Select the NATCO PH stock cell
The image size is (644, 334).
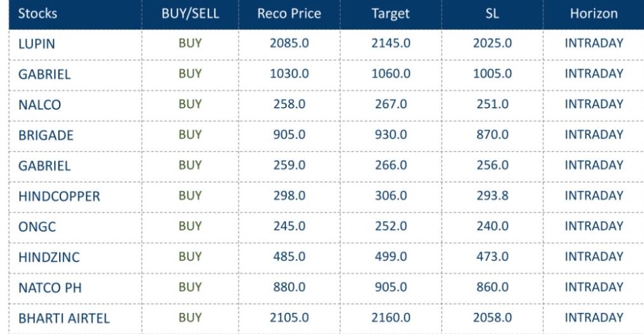[x=50, y=288]
